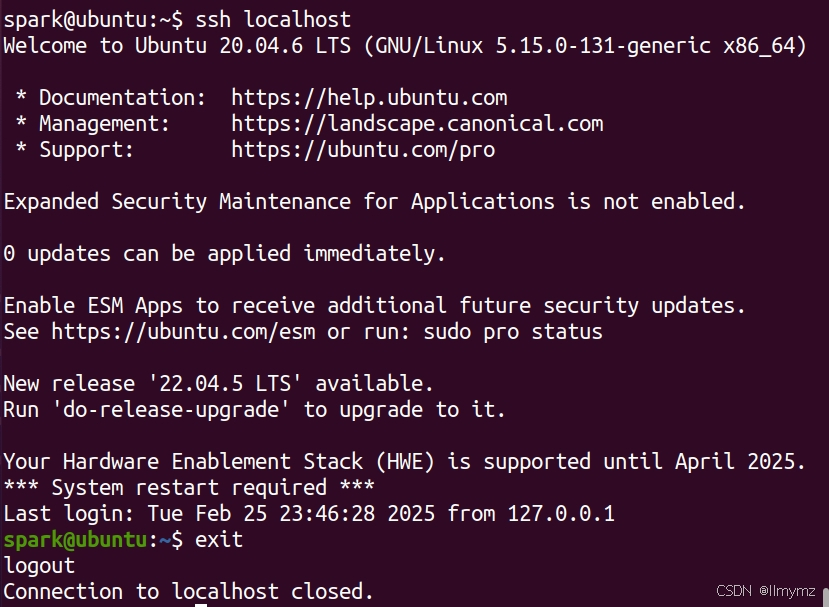Click the green spark@ubuntu prompt

pyautogui.click(x=75, y=540)
